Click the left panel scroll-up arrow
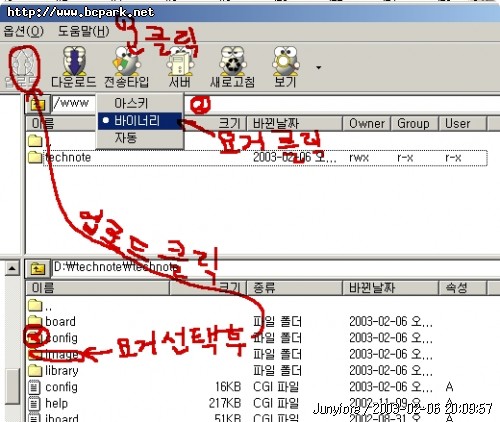 pos(12,268)
